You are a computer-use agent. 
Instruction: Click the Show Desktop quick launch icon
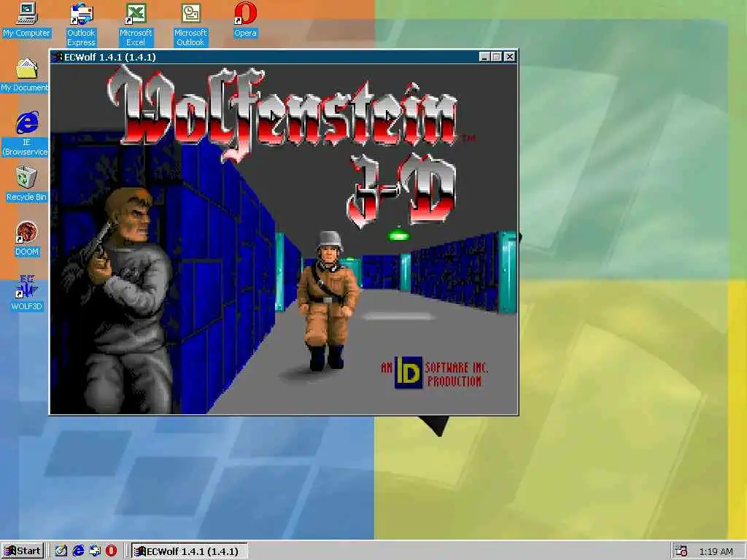[x=61, y=551]
